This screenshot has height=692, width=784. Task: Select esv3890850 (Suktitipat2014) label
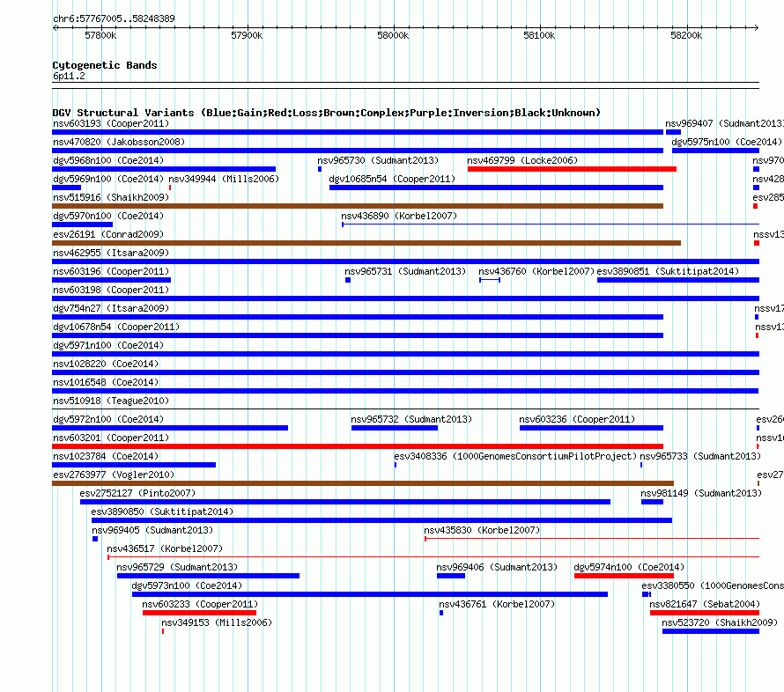[x=162, y=512]
